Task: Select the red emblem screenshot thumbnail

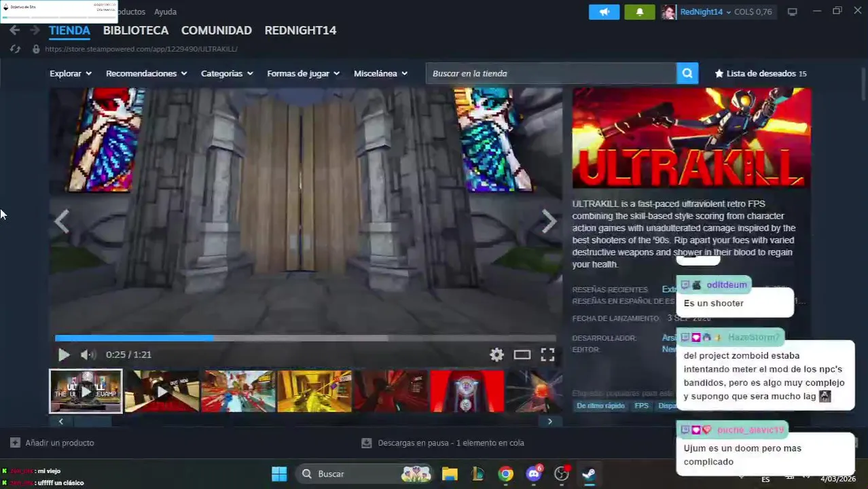Action: [x=467, y=391]
